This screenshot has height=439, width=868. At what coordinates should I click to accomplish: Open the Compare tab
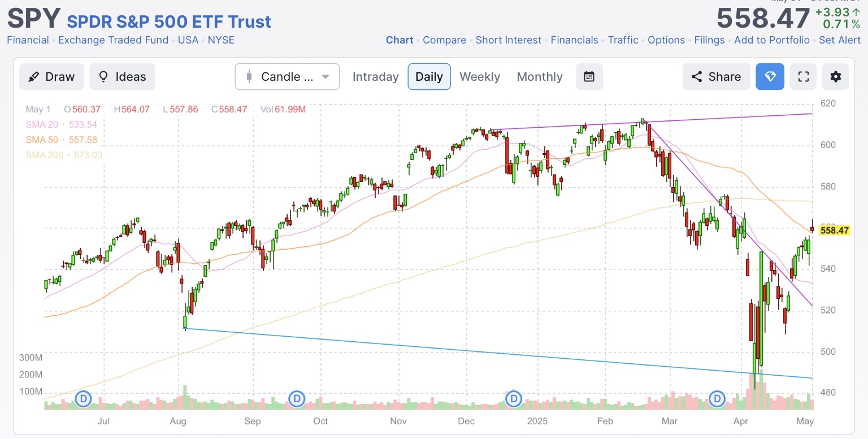click(x=444, y=40)
